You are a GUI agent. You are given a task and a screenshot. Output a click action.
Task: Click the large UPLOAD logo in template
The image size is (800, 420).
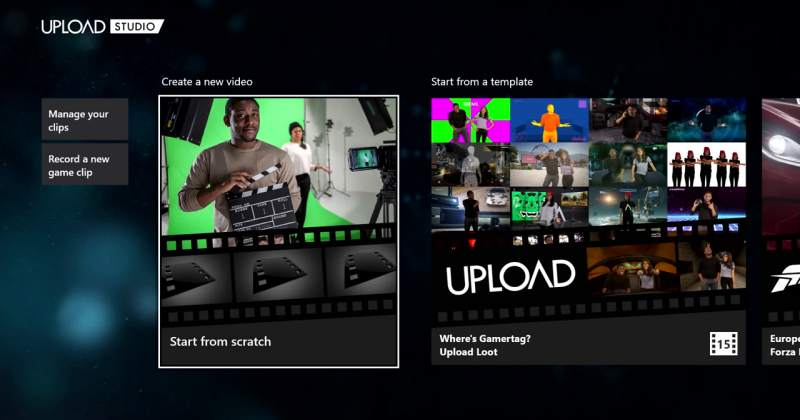[x=511, y=277]
